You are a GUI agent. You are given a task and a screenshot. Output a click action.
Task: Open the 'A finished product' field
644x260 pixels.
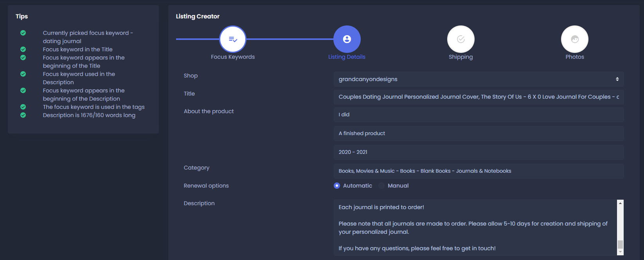pyautogui.click(x=479, y=134)
